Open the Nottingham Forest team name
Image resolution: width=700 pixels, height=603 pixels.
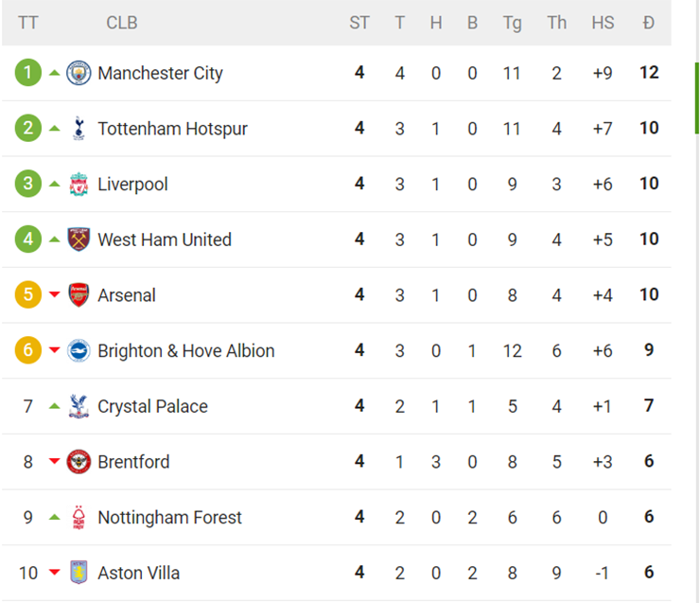[169, 518]
